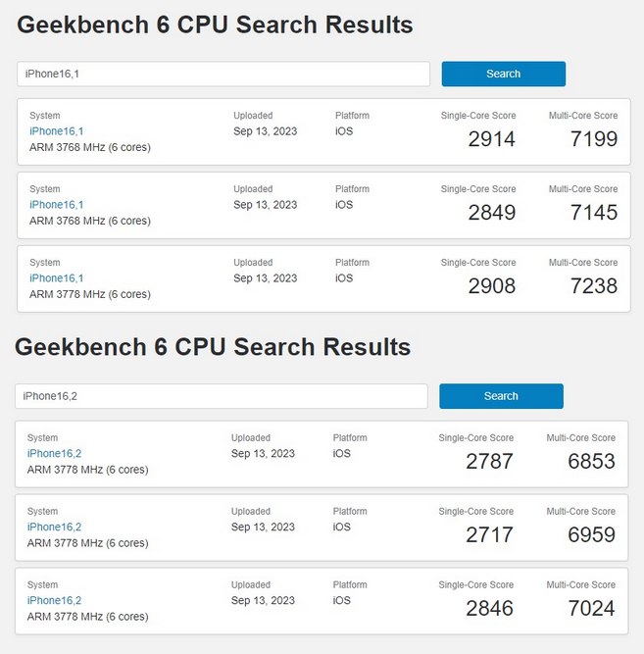This screenshot has height=654, width=644.
Task: Open iPhone16,1 link for the 2914 result
Action: (57, 131)
